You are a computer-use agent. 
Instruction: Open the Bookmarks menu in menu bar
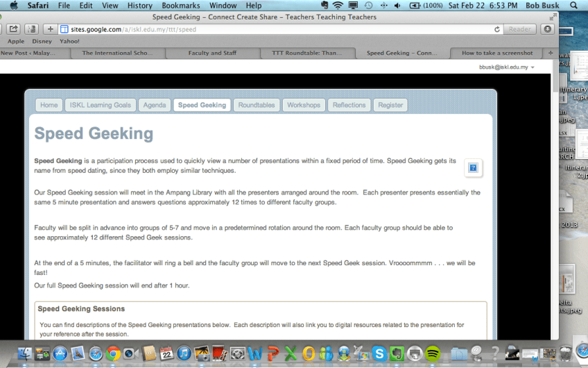(180, 6)
